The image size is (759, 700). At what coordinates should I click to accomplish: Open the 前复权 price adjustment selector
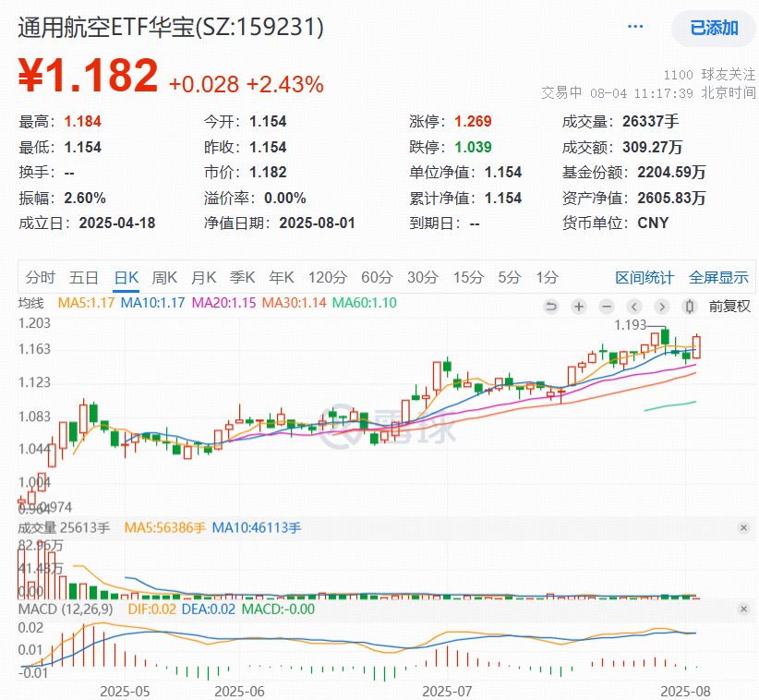[x=729, y=307]
